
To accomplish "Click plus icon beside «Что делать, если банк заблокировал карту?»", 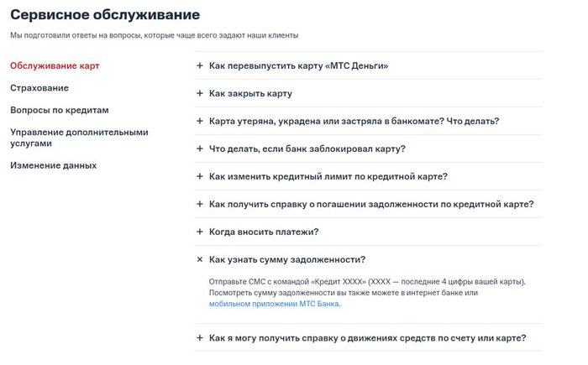I will [x=200, y=149].
